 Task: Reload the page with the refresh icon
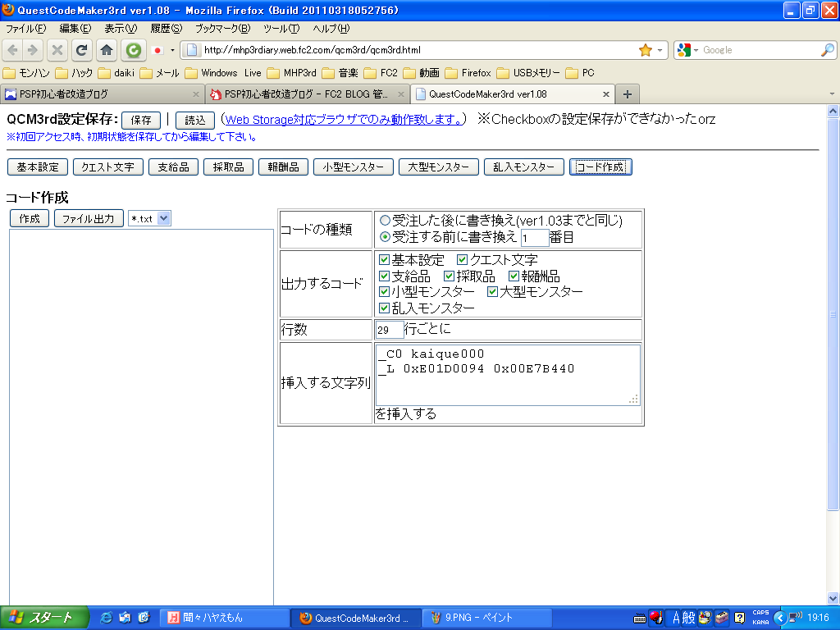[81, 50]
